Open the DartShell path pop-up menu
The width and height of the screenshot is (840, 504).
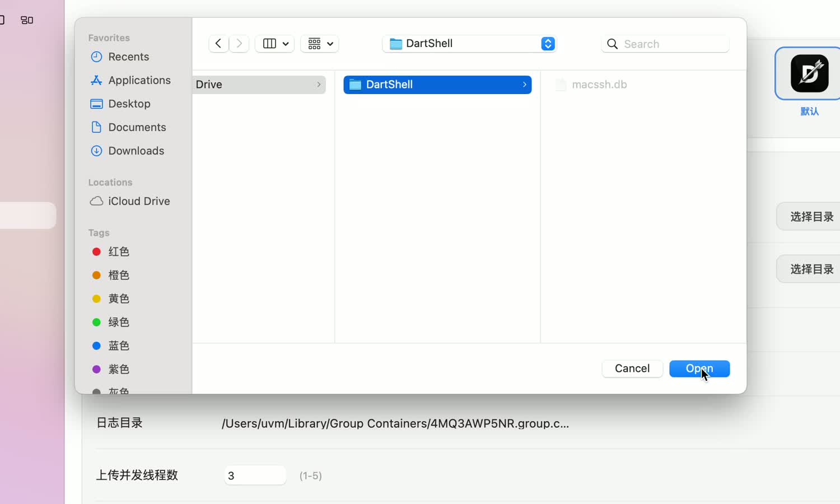pos(469,44)
